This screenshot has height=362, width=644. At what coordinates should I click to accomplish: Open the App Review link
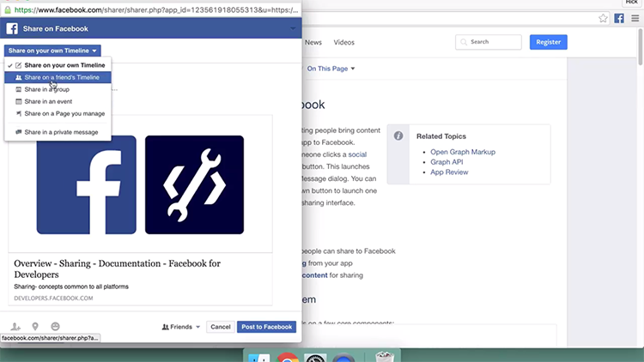coord(449,172)
